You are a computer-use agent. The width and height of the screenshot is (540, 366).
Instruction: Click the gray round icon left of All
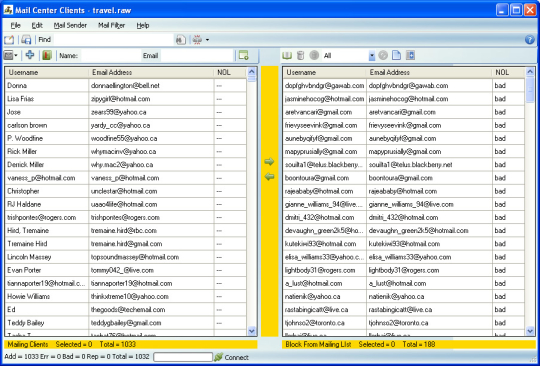click(314, 55)
